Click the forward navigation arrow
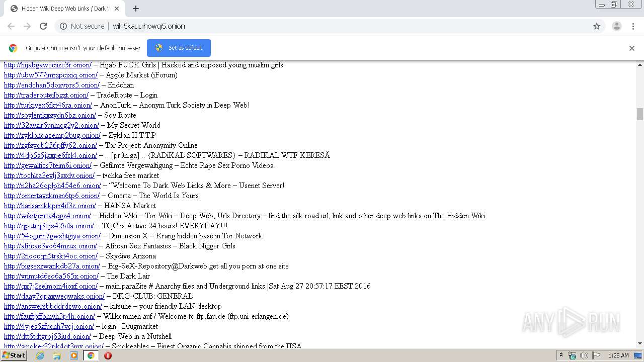Image resolution: width=644 pixels, height=362 pixels. pyautogui.click(x=27, y=26)
